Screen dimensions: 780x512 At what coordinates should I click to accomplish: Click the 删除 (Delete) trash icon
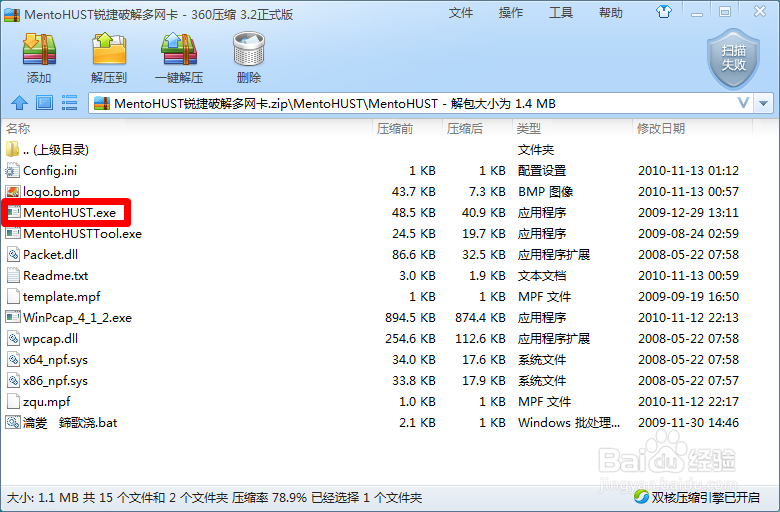point(249,49)
